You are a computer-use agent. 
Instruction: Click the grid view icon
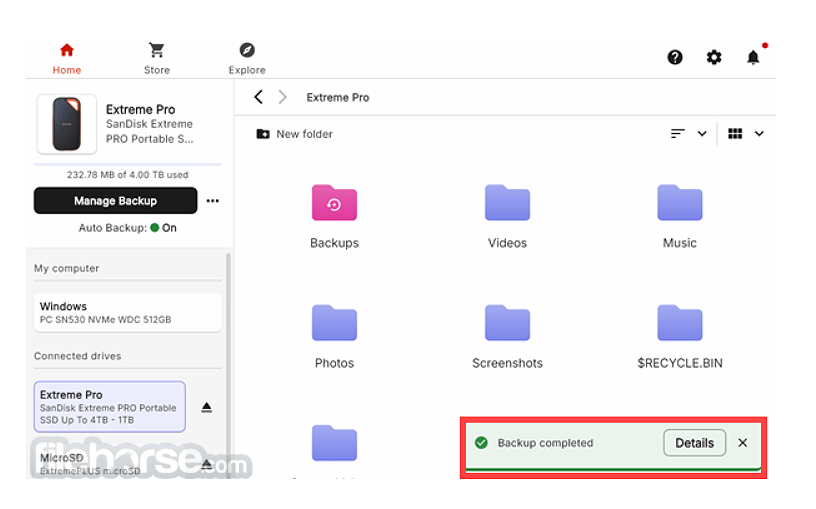point(735,134)
